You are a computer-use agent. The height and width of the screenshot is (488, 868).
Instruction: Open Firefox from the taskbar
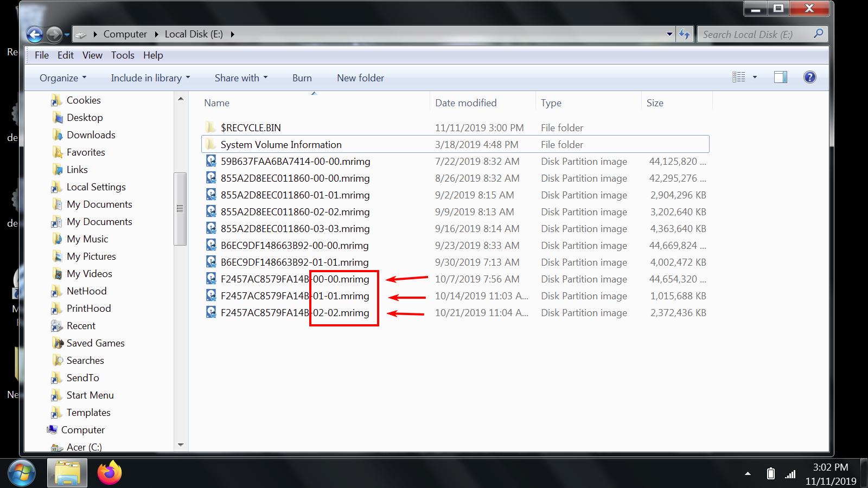tap(110, 473)
